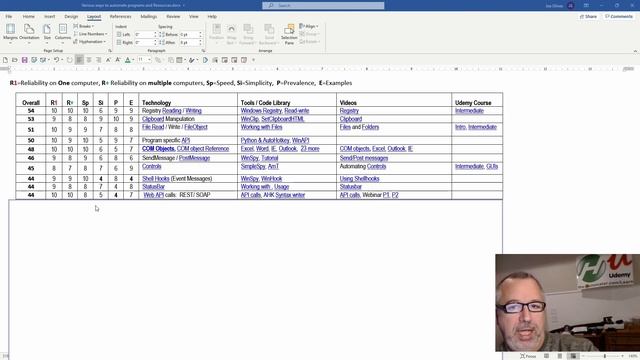The width and height of the screenshot is (640, 360).
Task: Open the 'Python & AutoHotkey' link
Action: tap(265, 140)
